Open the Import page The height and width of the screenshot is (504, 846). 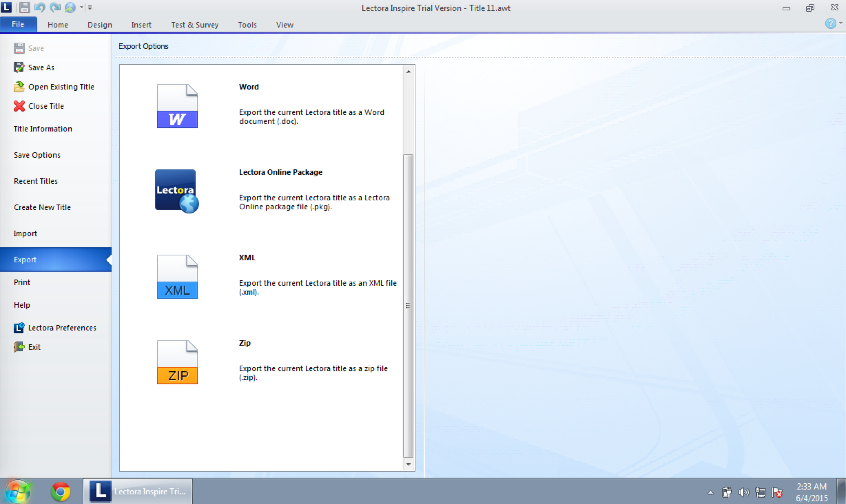tap(25, 233)
